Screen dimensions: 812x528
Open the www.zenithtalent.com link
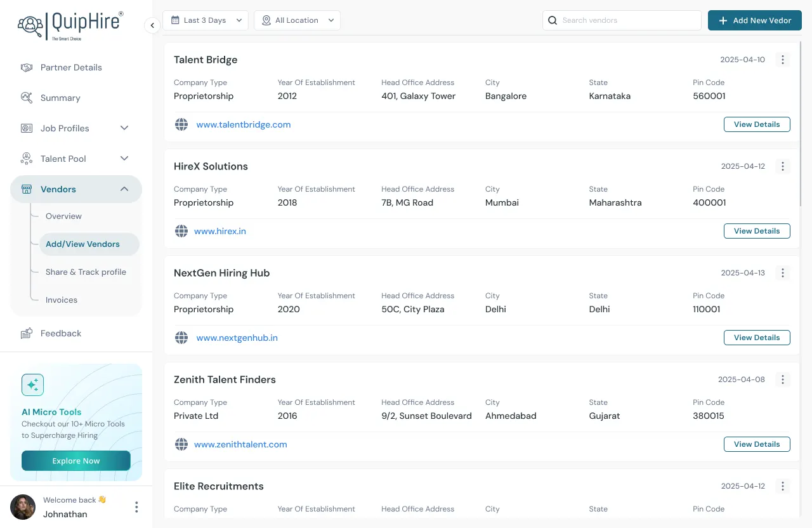(240, 445)
